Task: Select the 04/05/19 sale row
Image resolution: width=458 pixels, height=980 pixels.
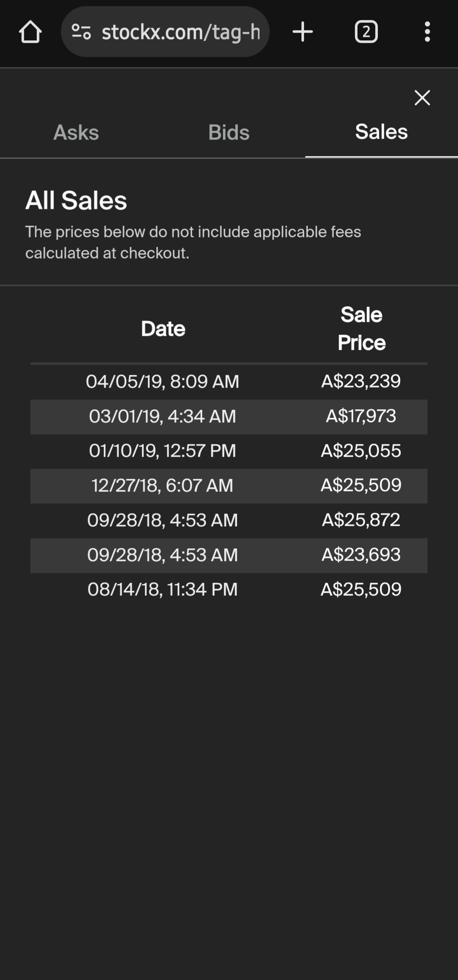Action: [x=162, y=381]
